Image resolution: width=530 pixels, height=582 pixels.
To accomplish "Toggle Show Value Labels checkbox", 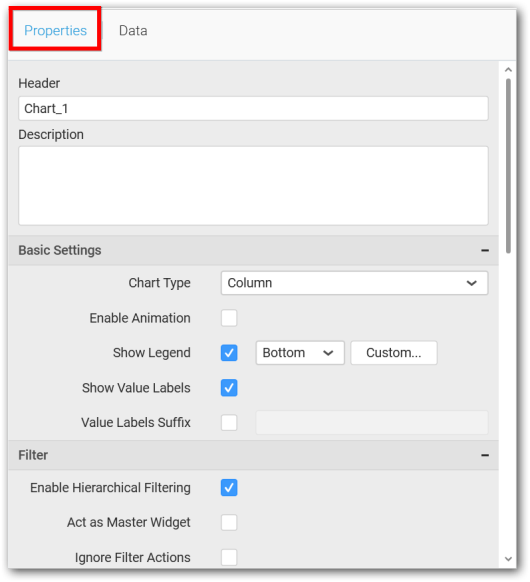I will tap(229, 388).
